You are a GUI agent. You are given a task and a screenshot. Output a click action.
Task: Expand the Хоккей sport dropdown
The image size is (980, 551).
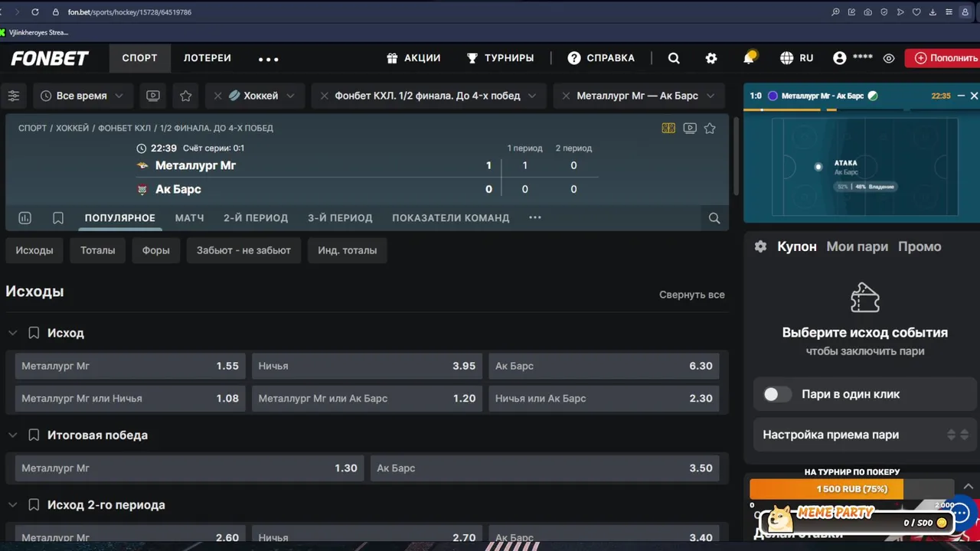click(x=290, y=96)
